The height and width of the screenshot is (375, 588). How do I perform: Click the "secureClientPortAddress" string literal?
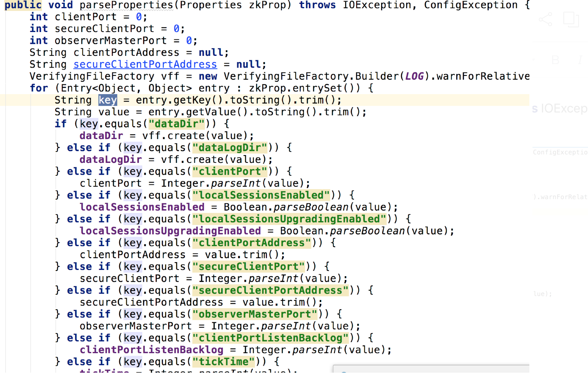[271, 291]
